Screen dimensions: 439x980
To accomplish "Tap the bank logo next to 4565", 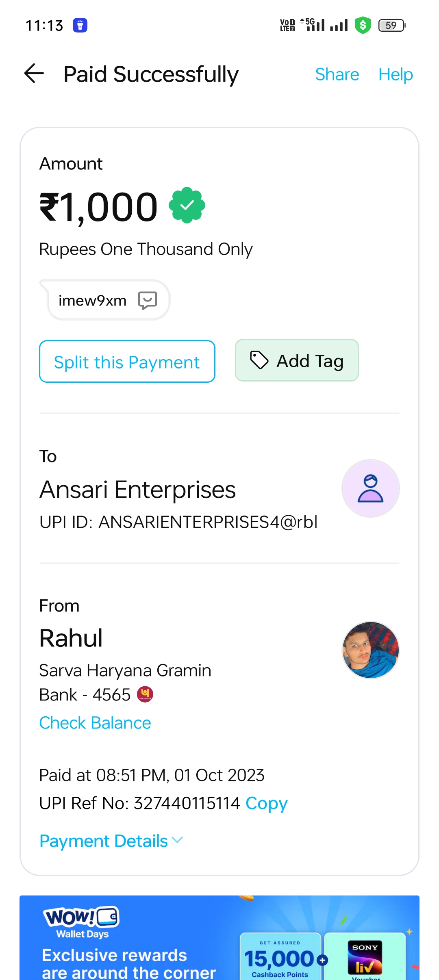I will tap(145, 694).
